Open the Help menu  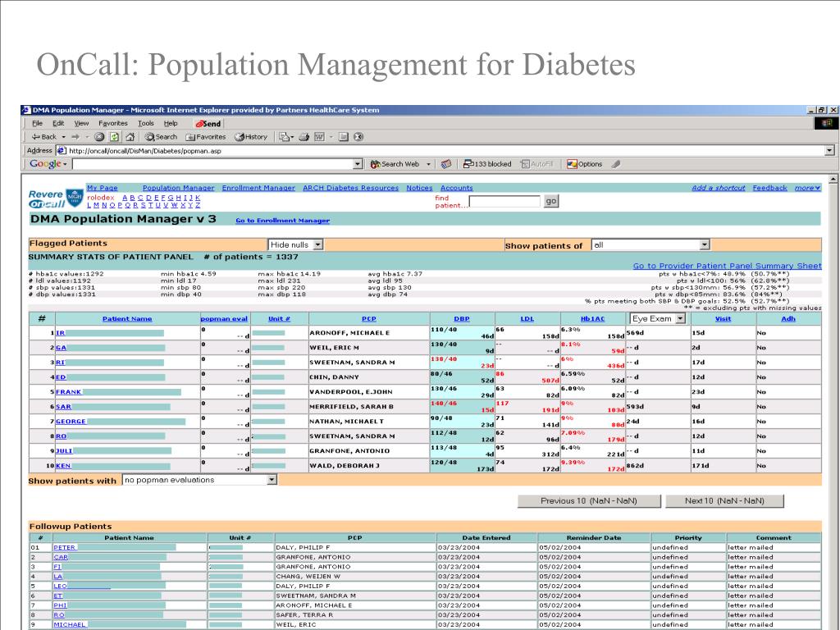click(171, 124)
